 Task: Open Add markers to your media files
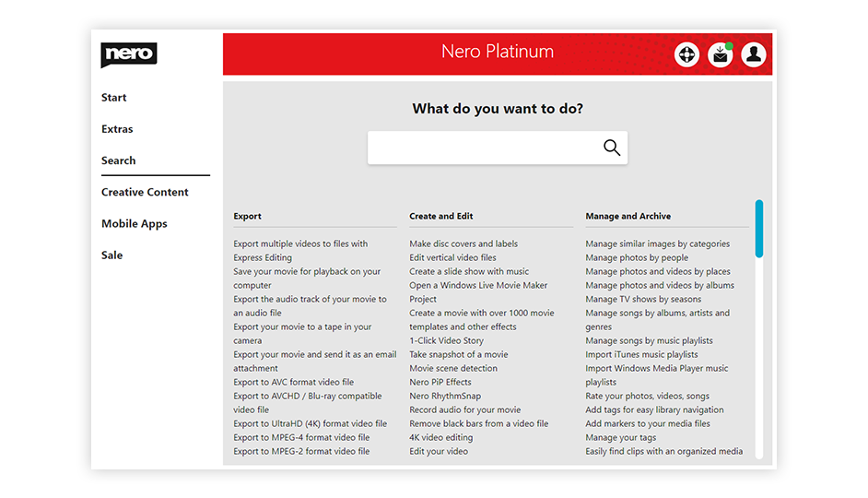(x=648, y=424)
